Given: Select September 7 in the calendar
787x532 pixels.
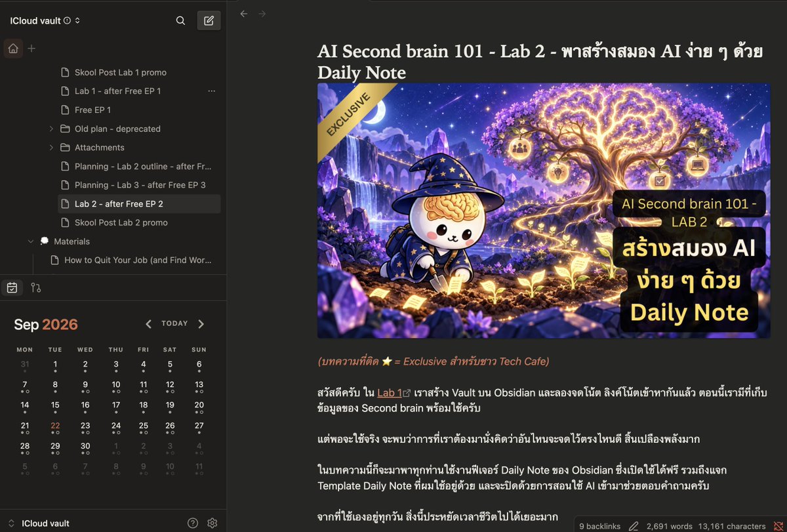Looking at the screenshot, I should pos(25,386).
